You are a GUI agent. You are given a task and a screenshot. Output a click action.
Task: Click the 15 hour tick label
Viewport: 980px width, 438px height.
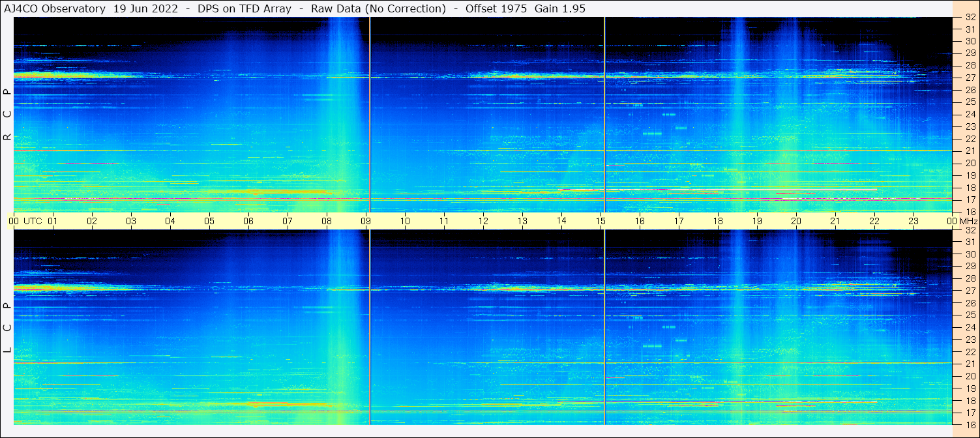tap(601, 221)
